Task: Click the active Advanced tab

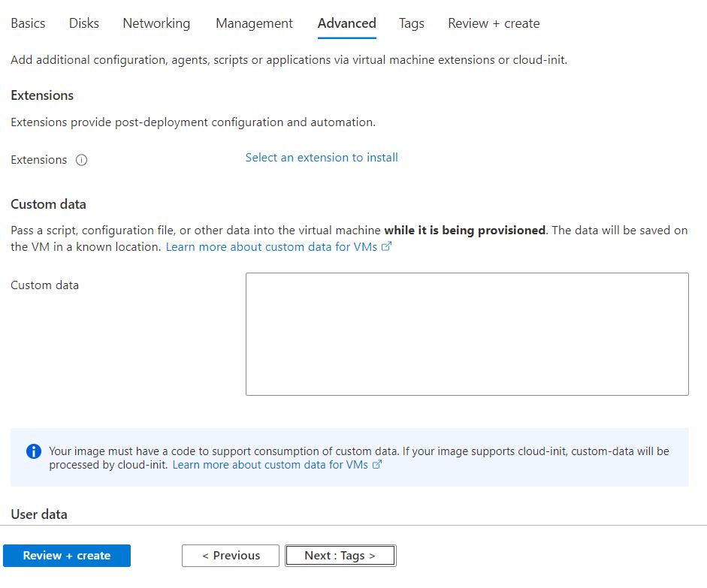Action: (346, 23)
